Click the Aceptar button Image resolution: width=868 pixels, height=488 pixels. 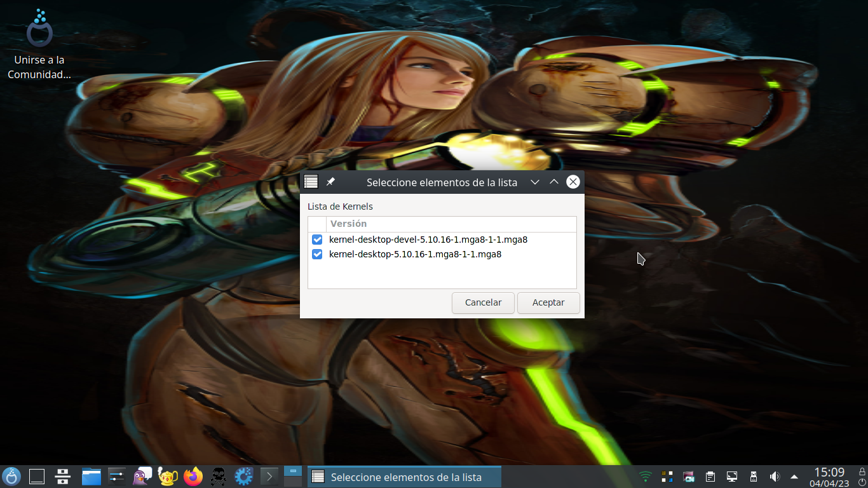coord(548,302)
